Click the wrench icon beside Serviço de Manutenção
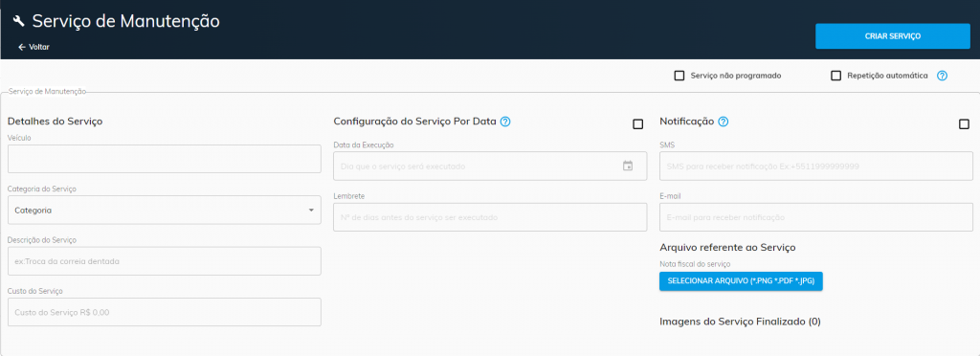980x356 pixels. 19,21
